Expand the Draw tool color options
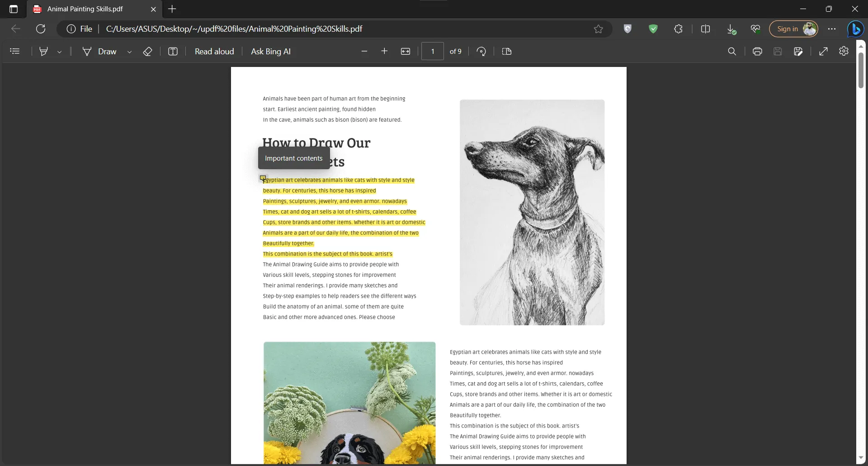Screen dimensions: 868x466 click(130, 51)
